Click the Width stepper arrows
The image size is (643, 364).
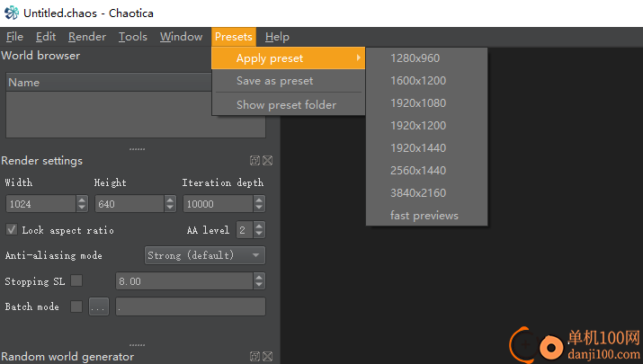coord(82,204)
